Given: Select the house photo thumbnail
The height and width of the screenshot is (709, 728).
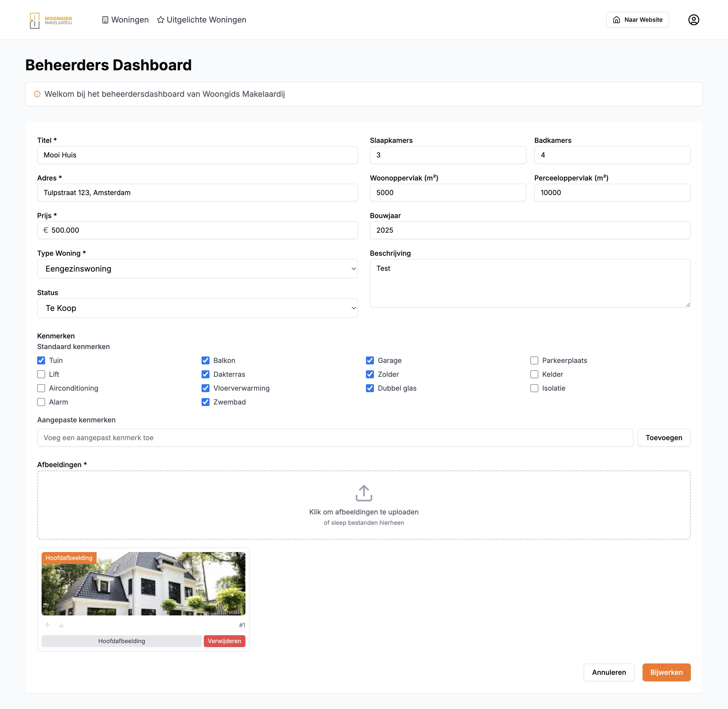Looking at the screenshot, I should coord(143,583).
